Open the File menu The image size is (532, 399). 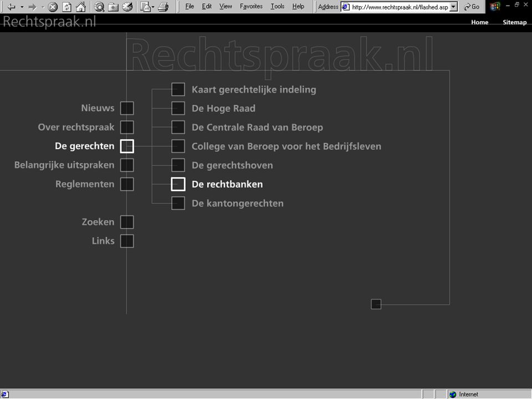pos(190,7)
